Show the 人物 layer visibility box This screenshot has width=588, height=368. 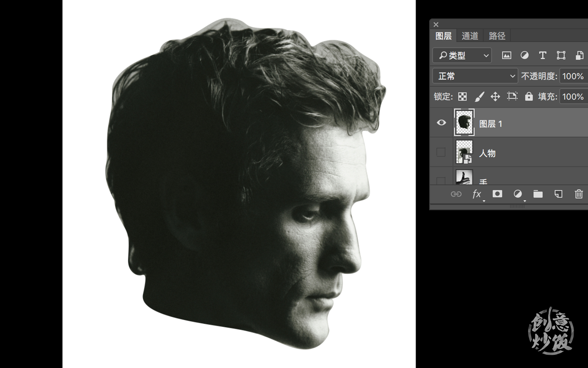[441, 152]
